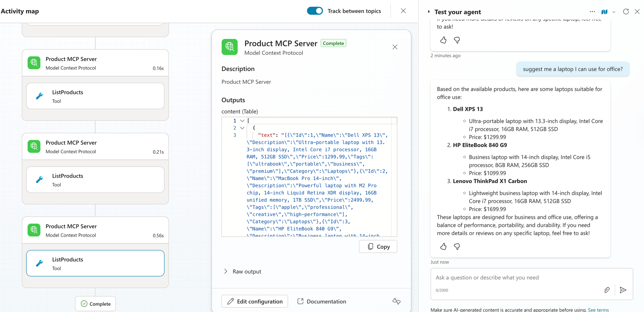Open dropdown next to activity map icon
644x312 pixels.
614,12
